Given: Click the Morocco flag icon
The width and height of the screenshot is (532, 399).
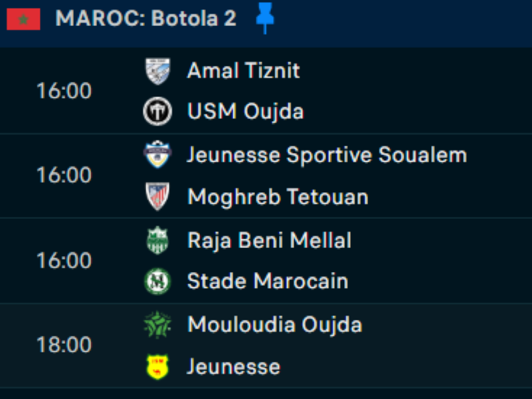Looking at the screenshot, I should 24,19.
